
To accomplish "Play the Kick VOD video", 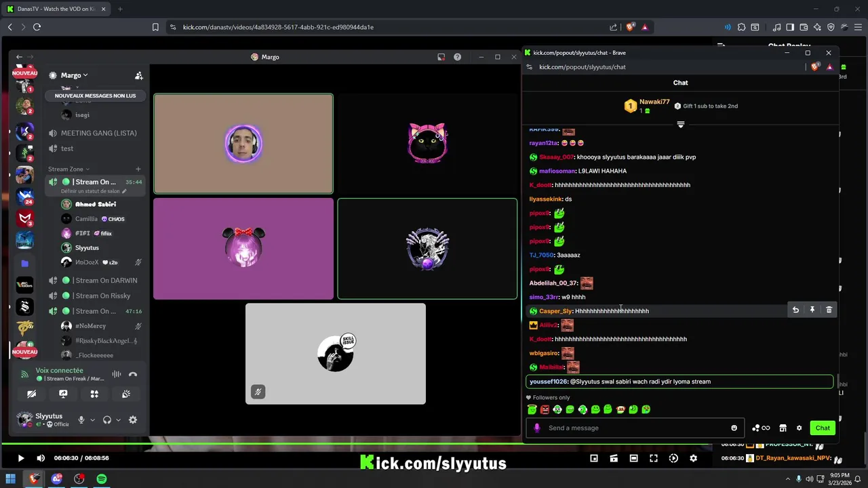I will pos(20,458).
